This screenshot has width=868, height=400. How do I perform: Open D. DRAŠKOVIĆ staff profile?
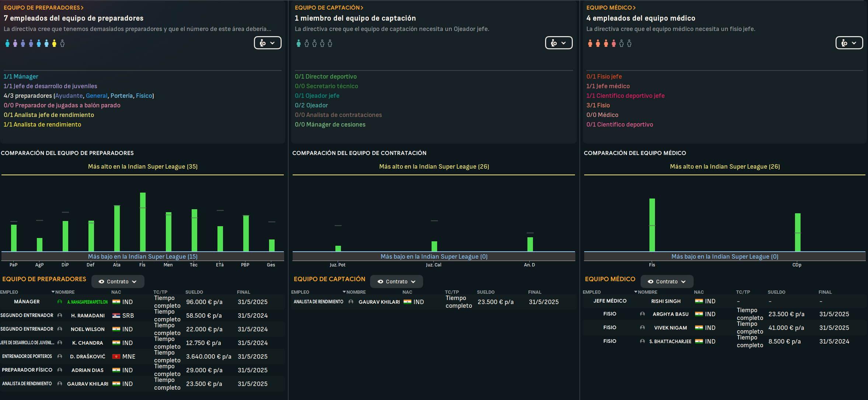pos(88,356)
